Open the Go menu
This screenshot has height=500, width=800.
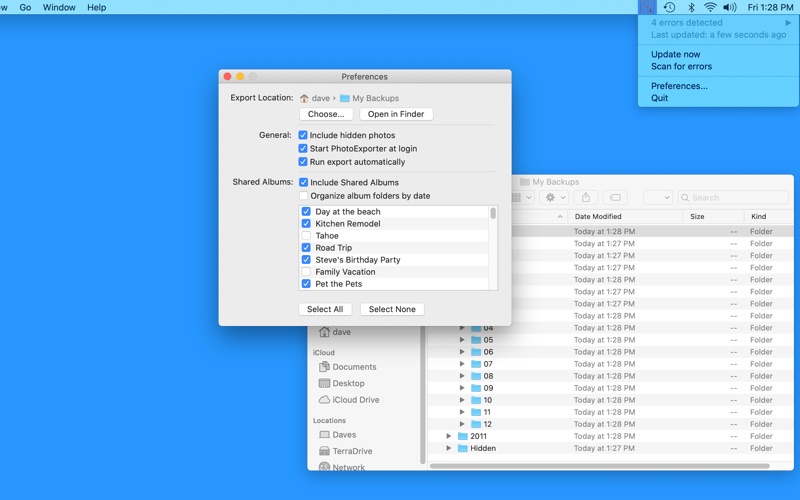tap(26, 7)
